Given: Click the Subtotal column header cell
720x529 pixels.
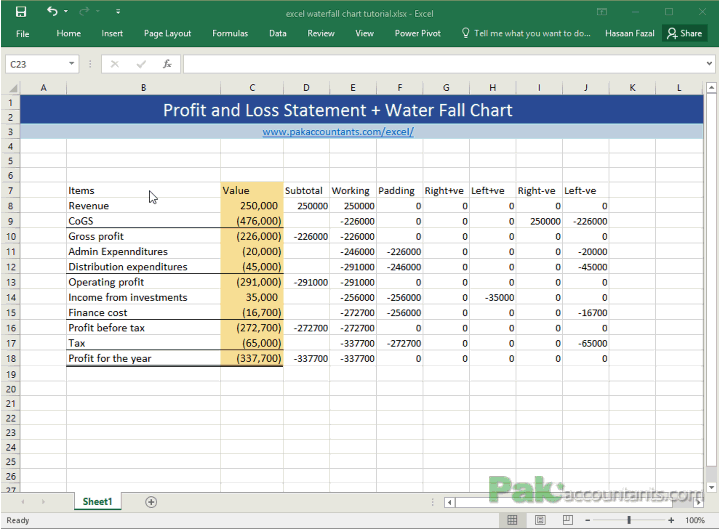Looking at the screenshot, I should 306,191.
